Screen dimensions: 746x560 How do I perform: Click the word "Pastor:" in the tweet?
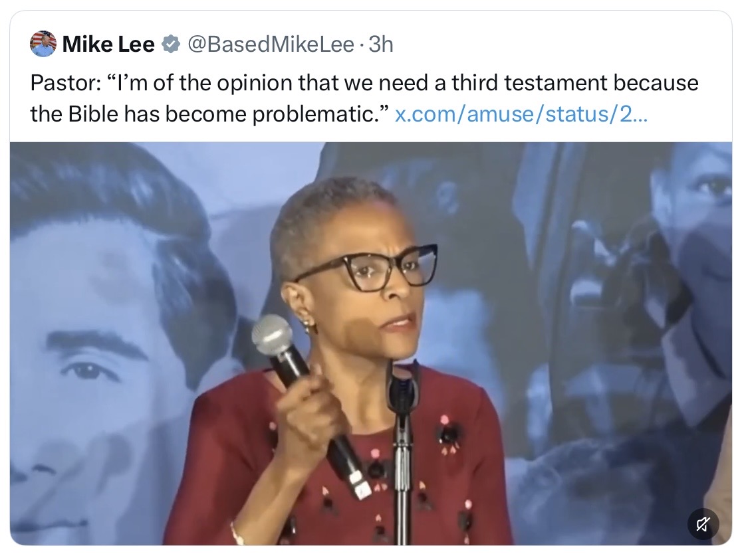65,83
